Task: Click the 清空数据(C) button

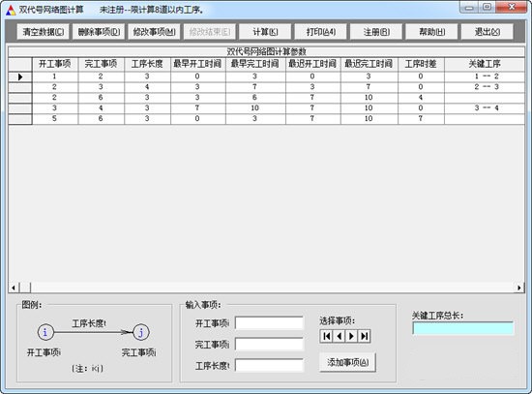Action: (44, 32)
